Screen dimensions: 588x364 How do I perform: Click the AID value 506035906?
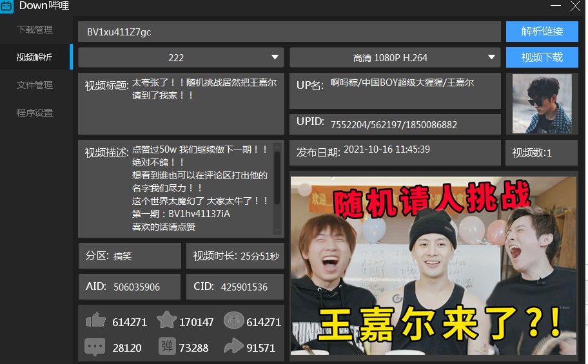137,287
